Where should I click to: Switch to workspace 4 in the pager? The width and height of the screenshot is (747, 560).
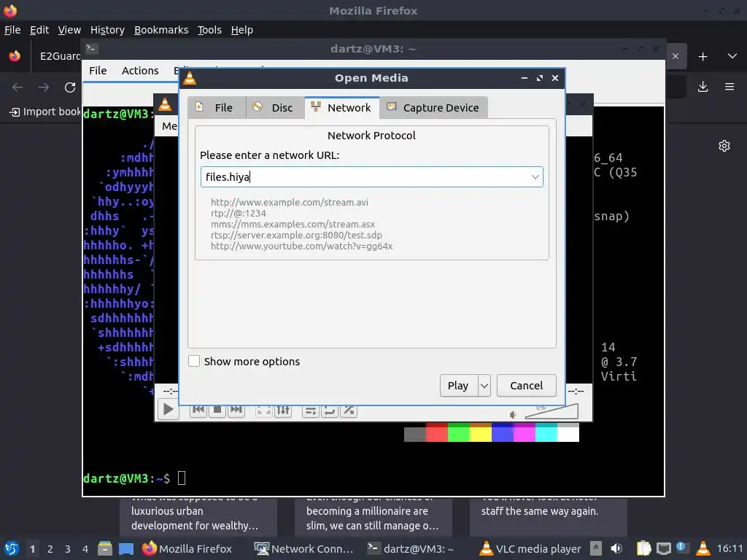(x=85, y=549)
